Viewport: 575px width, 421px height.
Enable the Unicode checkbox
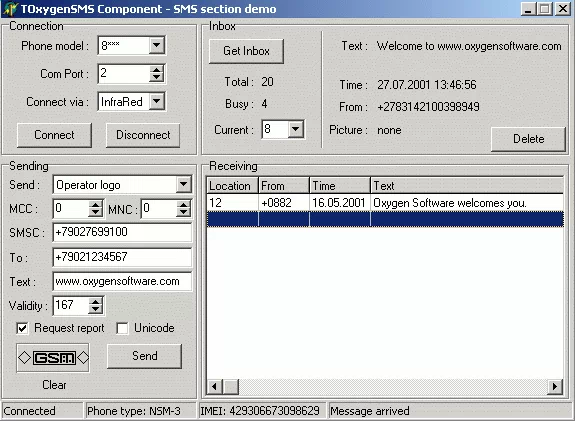(122, 328)
